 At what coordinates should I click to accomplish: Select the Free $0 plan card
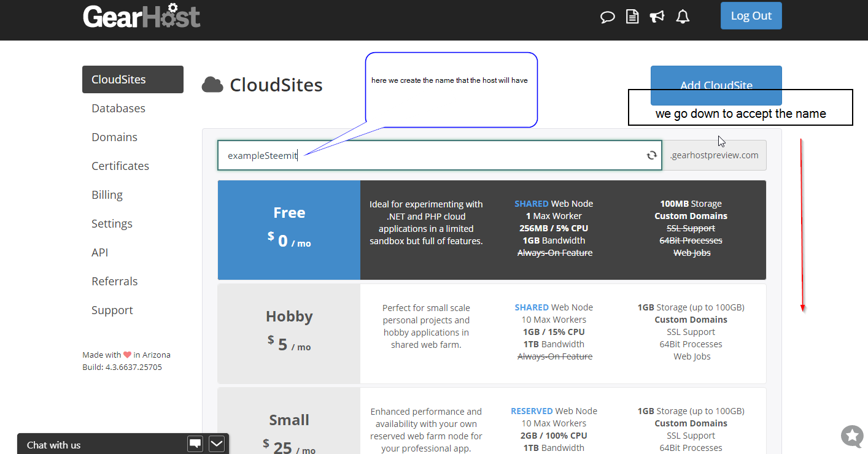(492, 230)
